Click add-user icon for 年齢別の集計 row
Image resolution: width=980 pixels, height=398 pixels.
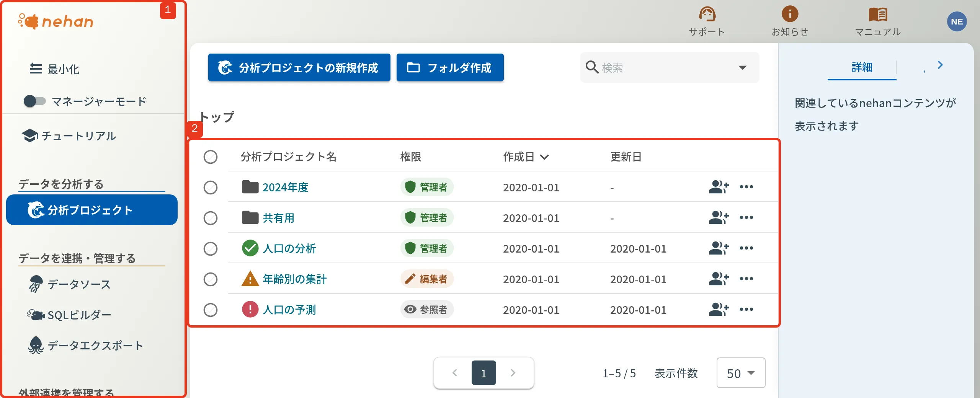point(719,279)
